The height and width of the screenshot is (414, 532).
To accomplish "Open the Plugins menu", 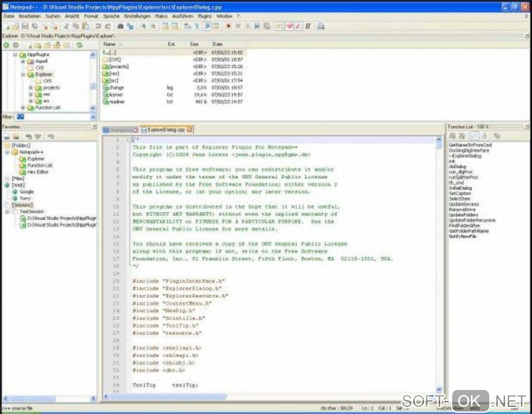I will (204, 16).
